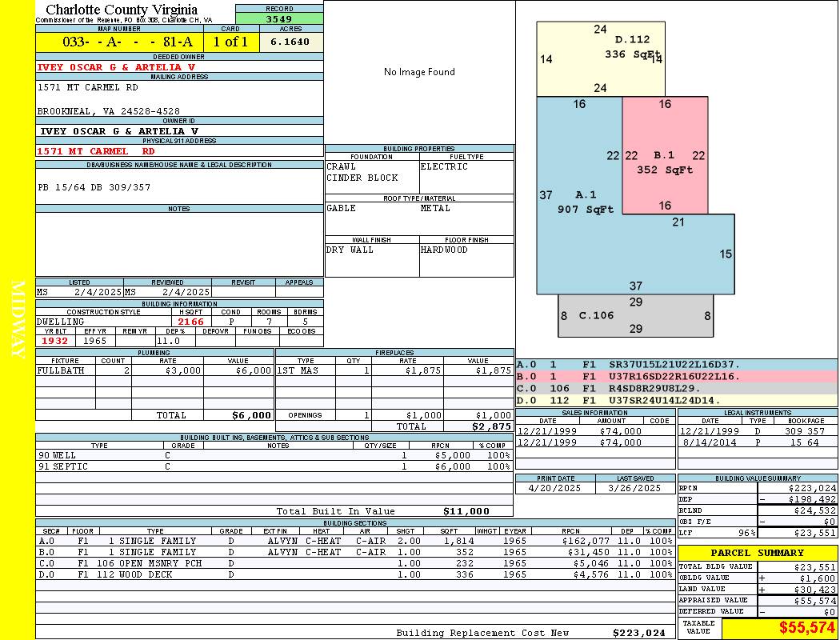Click the red taxable value $55,574
Screen dimensions: 840x640
[x=806, y=628]
